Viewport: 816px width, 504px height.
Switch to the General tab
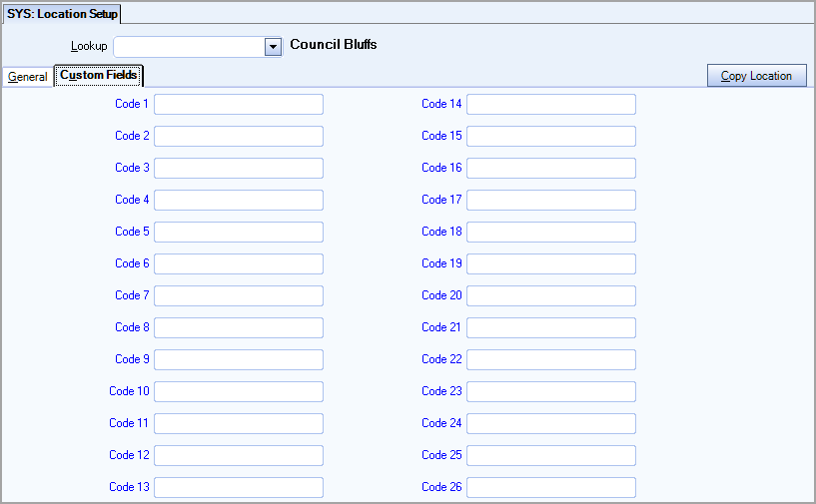tap(28, 77)
